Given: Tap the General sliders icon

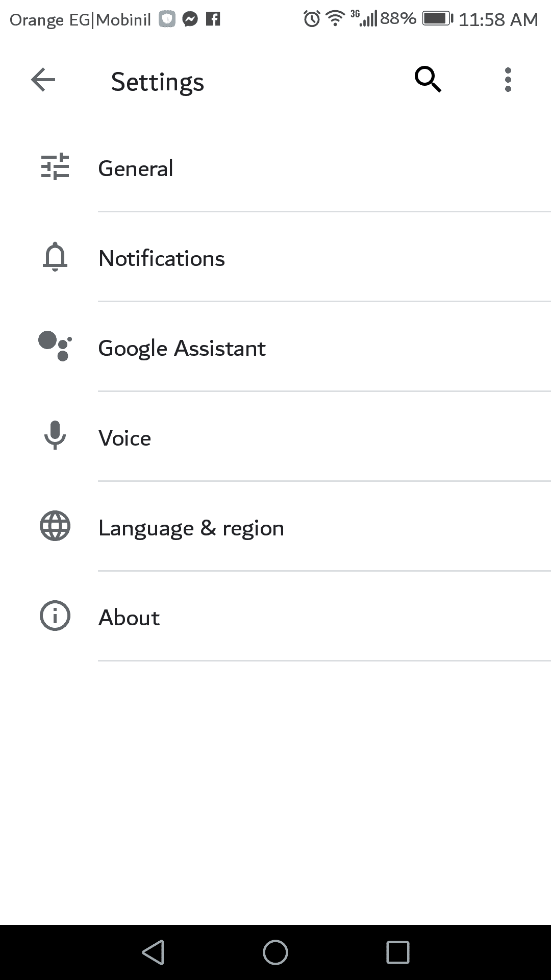Looking at the screenshot, I should click(55, 167).
